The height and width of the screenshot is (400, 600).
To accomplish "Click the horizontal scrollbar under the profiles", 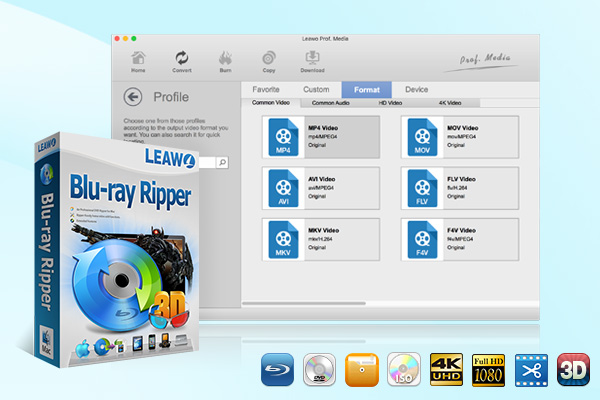I will point(304,303).
